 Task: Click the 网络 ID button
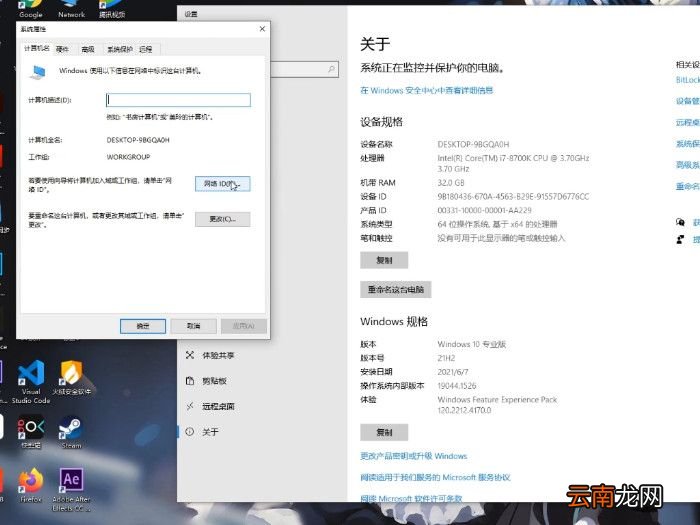(222, 183)
